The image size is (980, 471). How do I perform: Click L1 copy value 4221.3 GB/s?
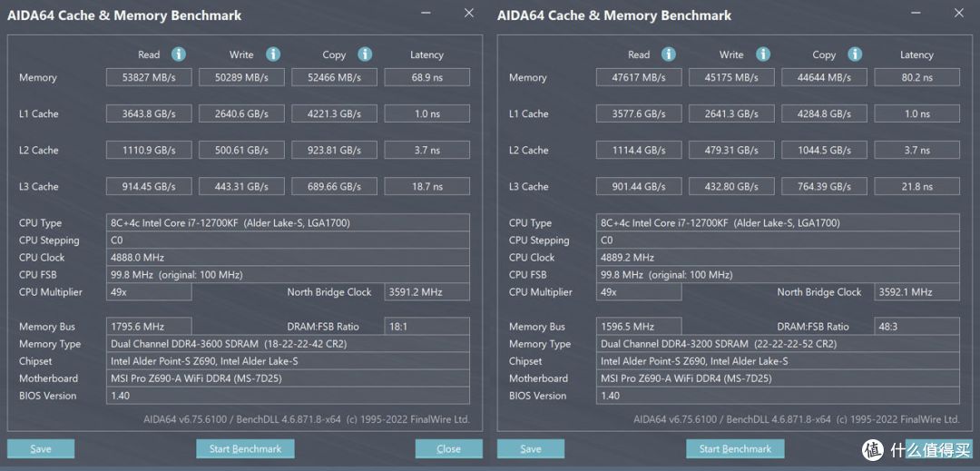(334, 113)
